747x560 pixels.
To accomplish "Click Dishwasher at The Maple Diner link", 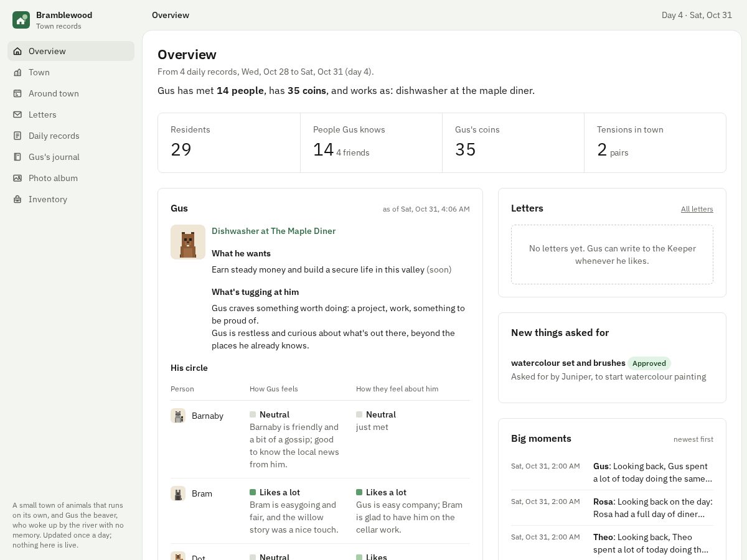I will (x=273, y=231).
